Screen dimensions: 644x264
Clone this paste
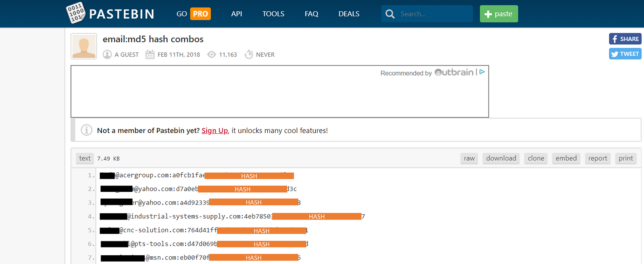click(x=536, y=158)
